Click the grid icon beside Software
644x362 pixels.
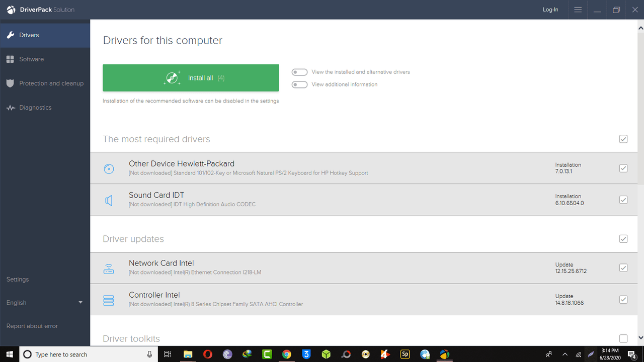click(10, 59)
